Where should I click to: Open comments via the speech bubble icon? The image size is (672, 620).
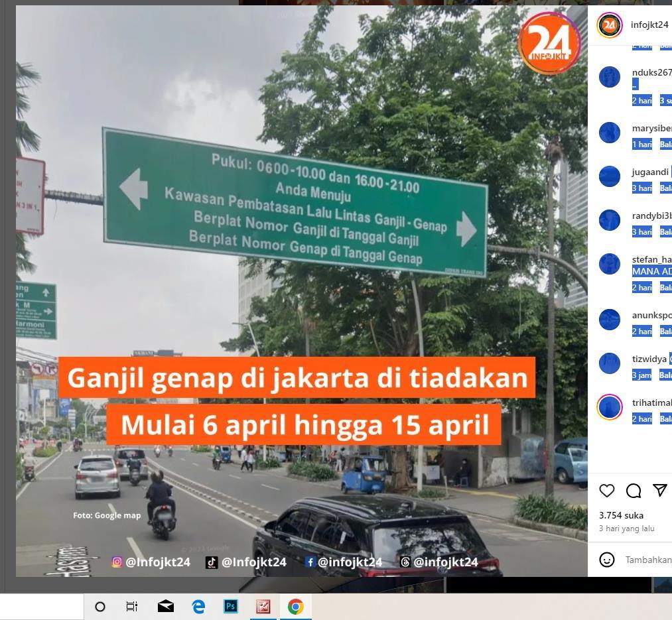(633, 491)
